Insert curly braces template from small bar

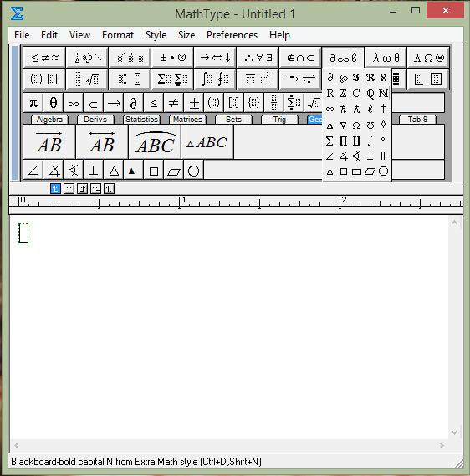coord(253,103)
